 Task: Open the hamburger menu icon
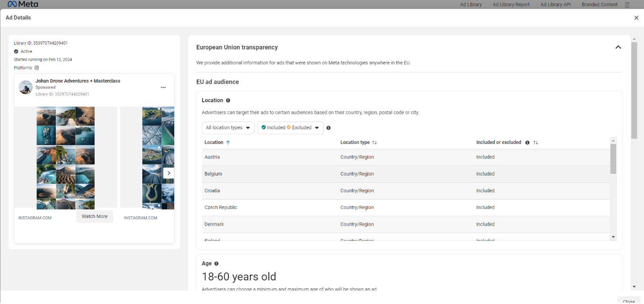(x=627, y=5)
